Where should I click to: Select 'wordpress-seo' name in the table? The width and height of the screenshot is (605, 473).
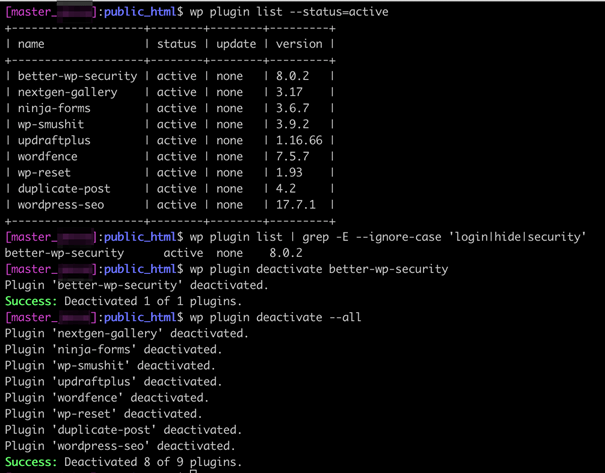[x=61, y=205]
